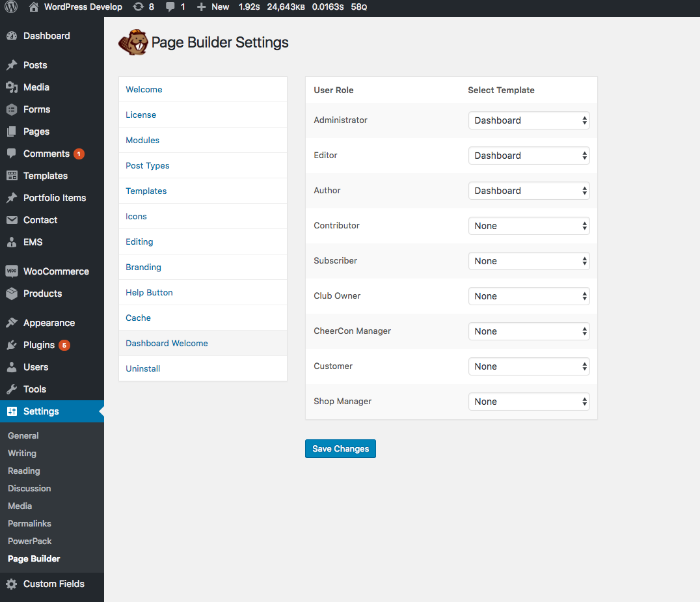Click the Appearance paintbrush icon
Viewport: 700px width, 602px height.
point(12,322)
